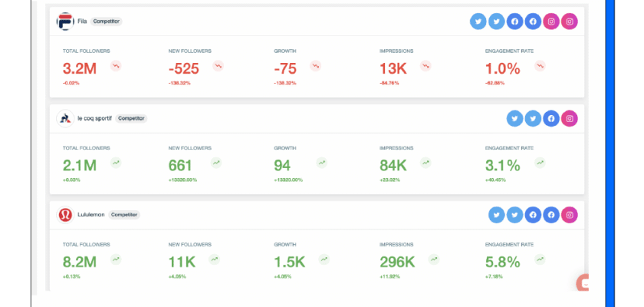
Task: Click Fila's total followers downward trend icon
Action: (x=115, y=67)
